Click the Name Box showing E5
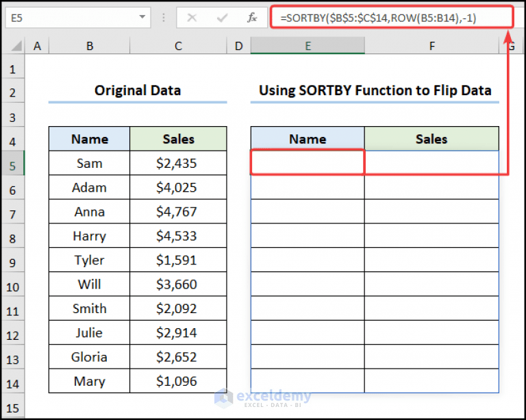Viewport: 526px width, 420px height. pos(78,17)
